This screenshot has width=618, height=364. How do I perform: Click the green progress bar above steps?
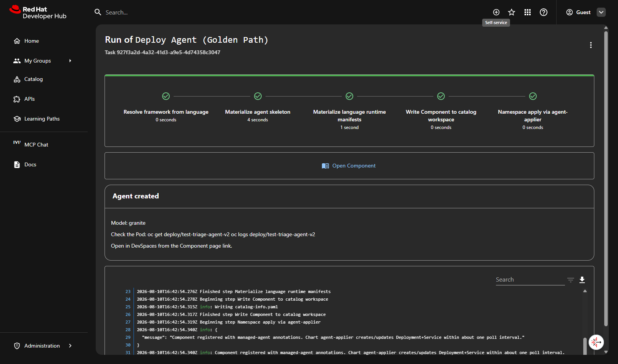(349, 76)
